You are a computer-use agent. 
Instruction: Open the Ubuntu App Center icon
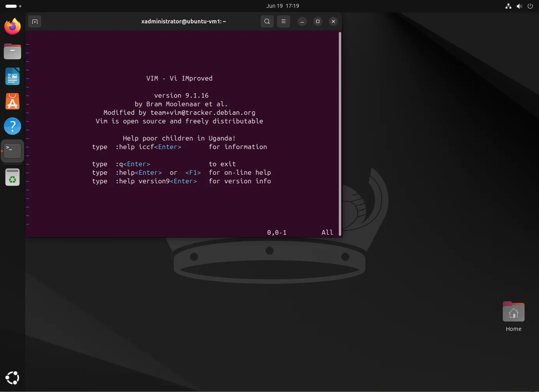(x=12, y=101)
